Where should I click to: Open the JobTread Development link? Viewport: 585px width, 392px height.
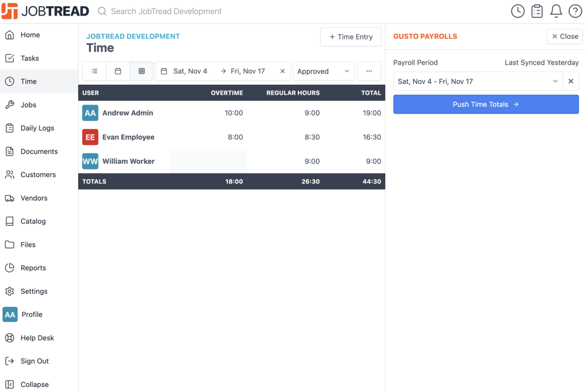(x=133, y=36)
